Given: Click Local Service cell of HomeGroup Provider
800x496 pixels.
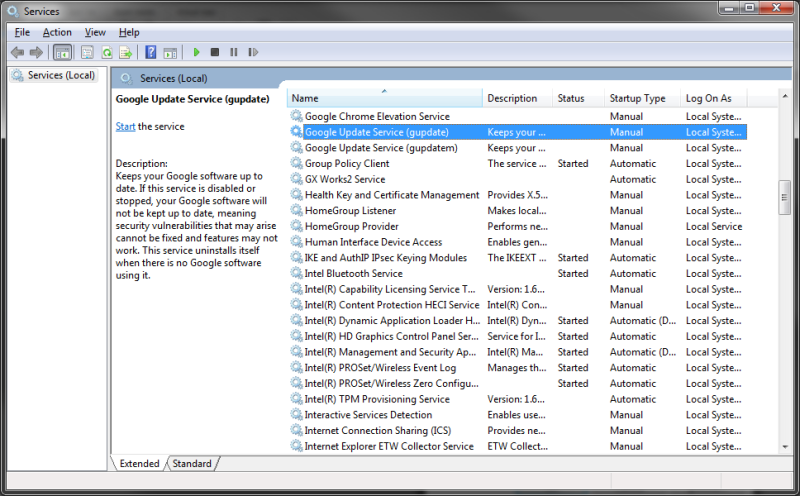Looking at the screenshot, I should coord(714,226).
